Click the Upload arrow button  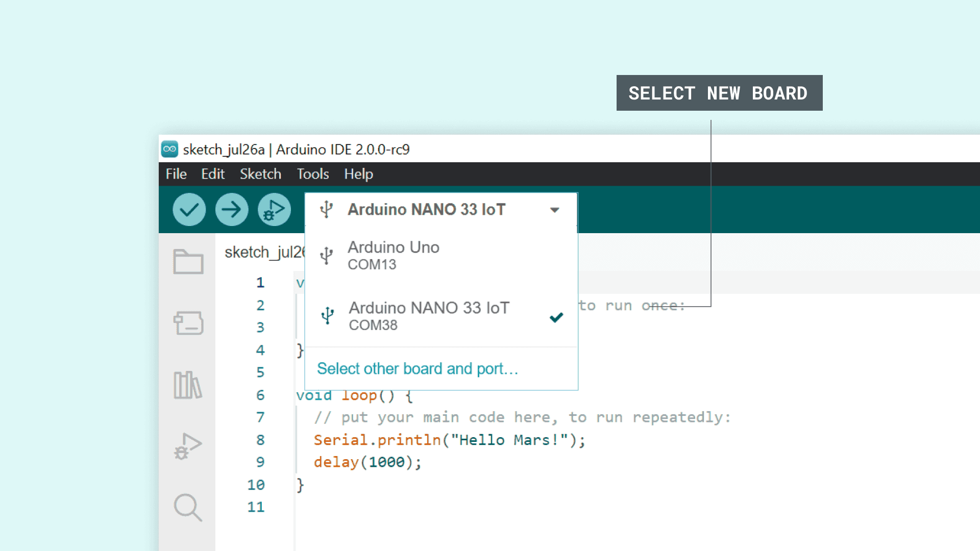232,209
